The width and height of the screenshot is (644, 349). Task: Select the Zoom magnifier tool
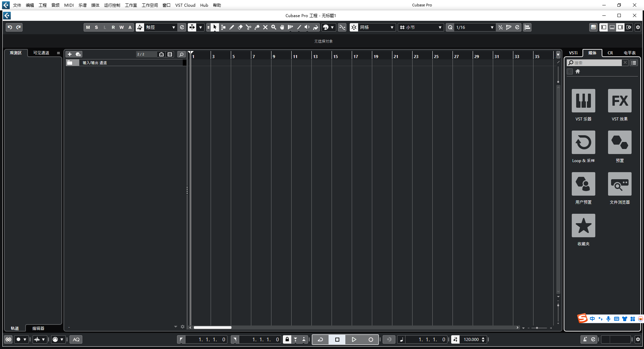point(274,28)
